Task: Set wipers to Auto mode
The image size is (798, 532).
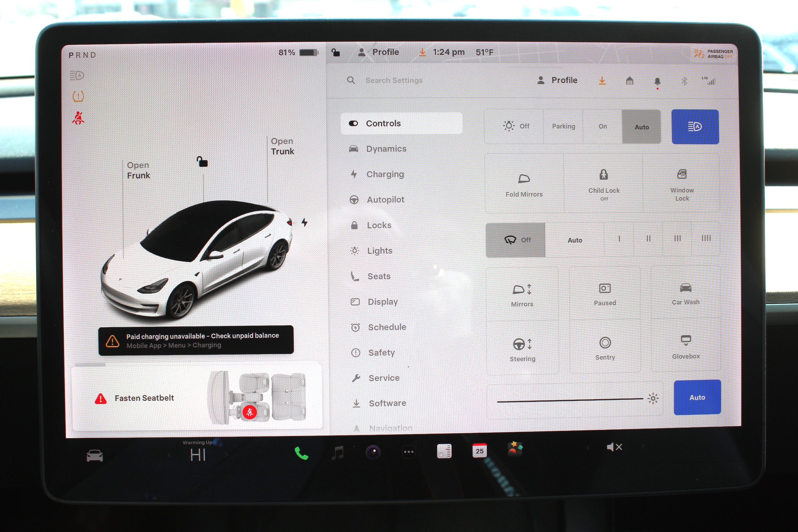Action: [x=575, y=240]
